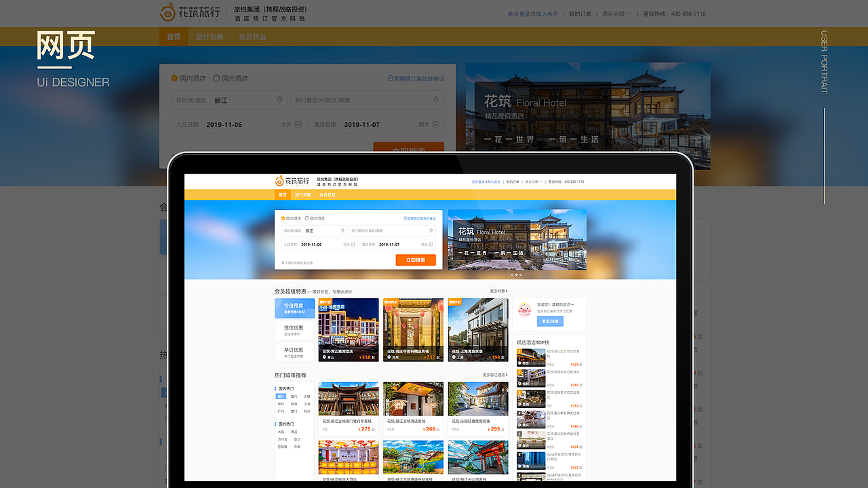Open ¥266 丽江 hotel card
Screen dimensions: 868x488
(x=413, y=408)
